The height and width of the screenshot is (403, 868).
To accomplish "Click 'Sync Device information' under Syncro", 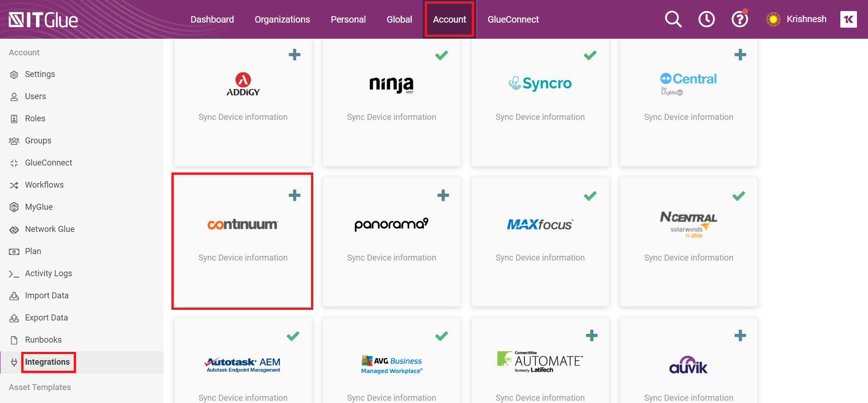I will pyautogui.click(x=540, y=117).
